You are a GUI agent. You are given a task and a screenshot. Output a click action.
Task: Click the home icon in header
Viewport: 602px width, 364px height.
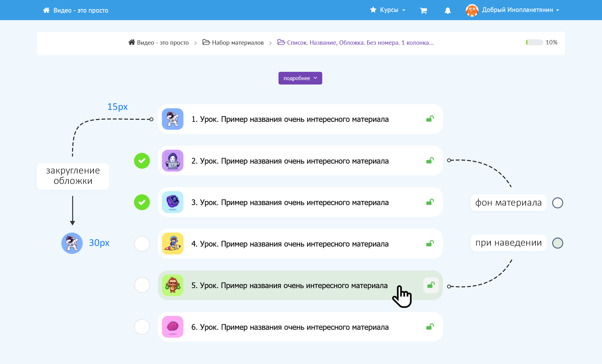(x=46, y=10)
